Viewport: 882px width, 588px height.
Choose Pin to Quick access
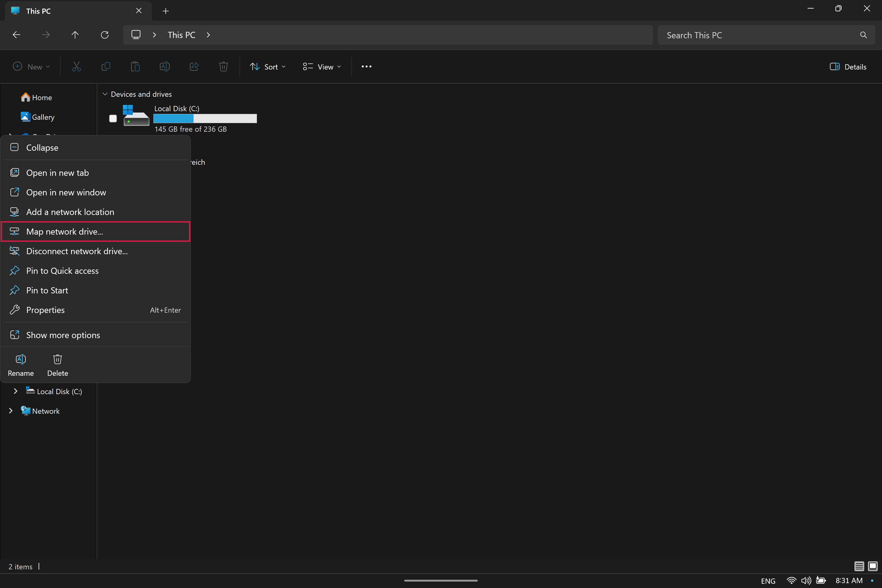[95, 271]
